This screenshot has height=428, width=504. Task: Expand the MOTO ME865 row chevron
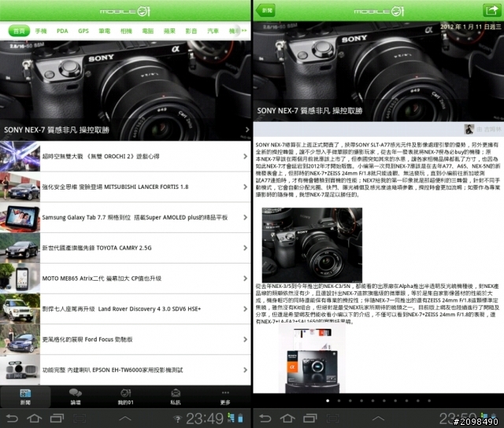click(245, 279)
